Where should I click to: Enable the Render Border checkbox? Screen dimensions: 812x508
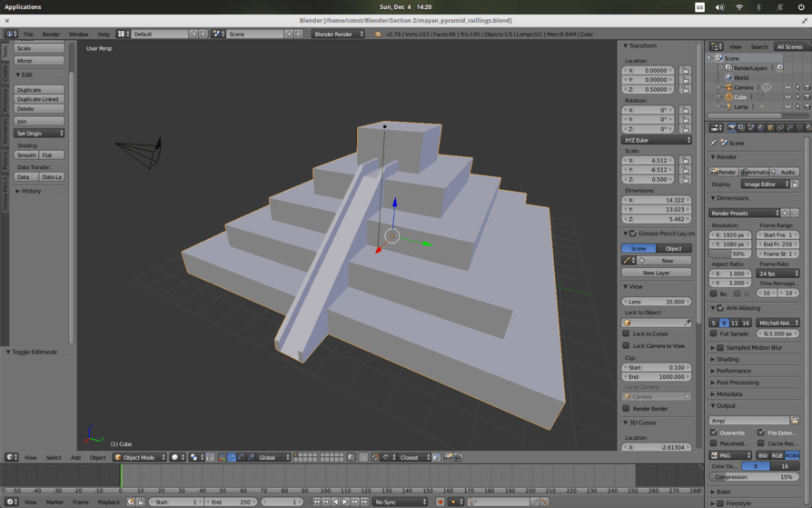[x=627, y=408]
